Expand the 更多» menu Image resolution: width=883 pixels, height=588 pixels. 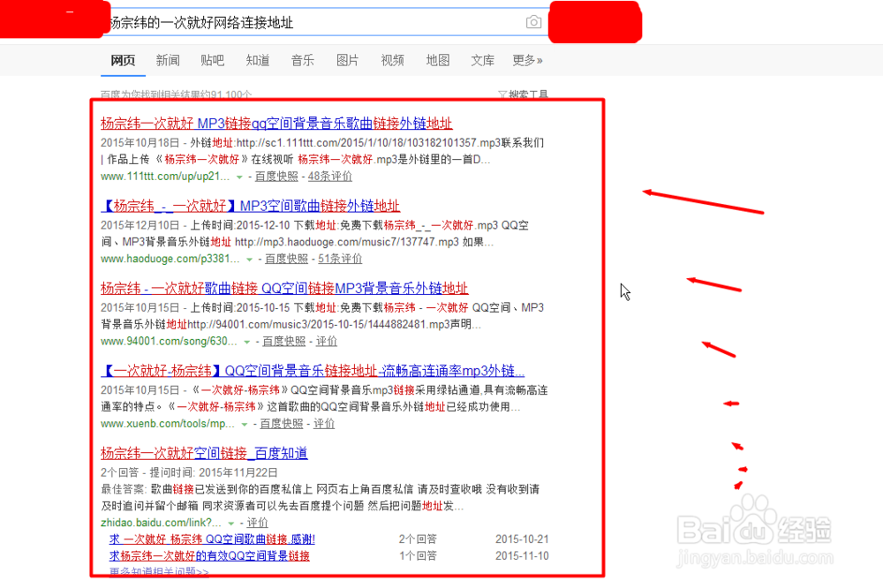coord(528,60)
